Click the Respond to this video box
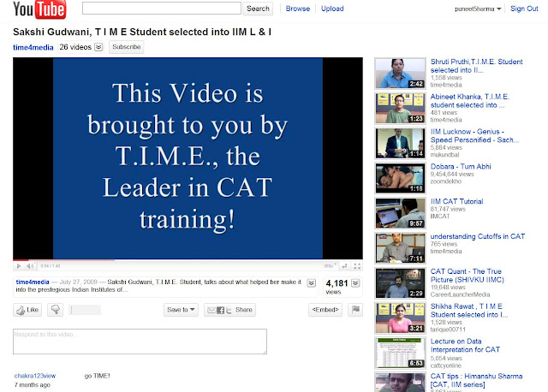The width and height of the screenshot is (548, 392). pos(140,342)
